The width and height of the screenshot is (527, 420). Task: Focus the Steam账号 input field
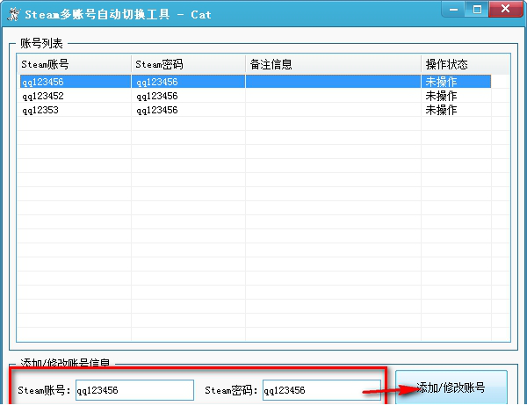pyautogui.click(x=134, y=390)
